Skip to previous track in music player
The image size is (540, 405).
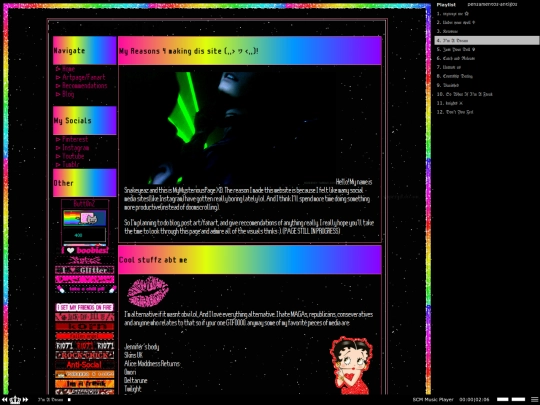(x=5, y=399)
